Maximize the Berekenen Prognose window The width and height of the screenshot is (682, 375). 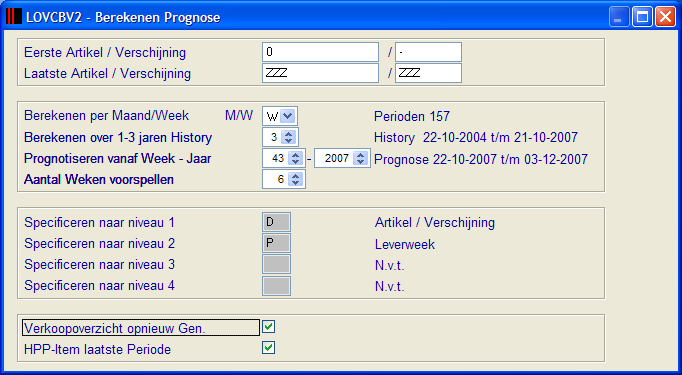[x=642, y=17]
